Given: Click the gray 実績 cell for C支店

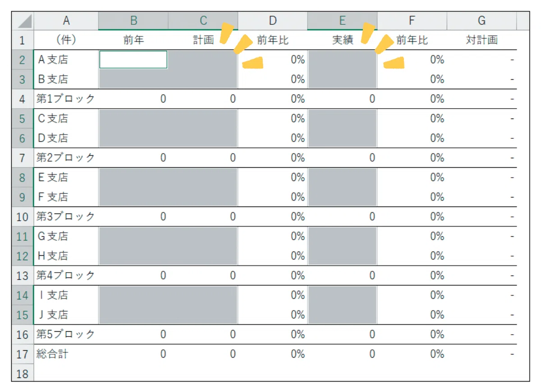Looking at the screenshot, I should pos(342,119).
